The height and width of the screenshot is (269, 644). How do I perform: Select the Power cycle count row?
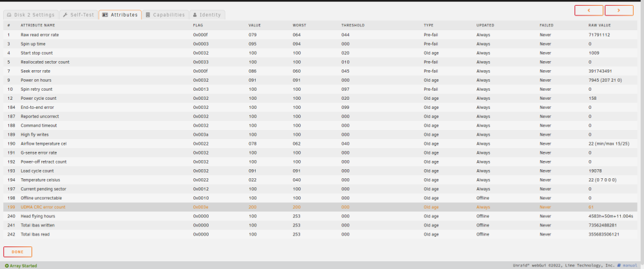coord(321,98)
